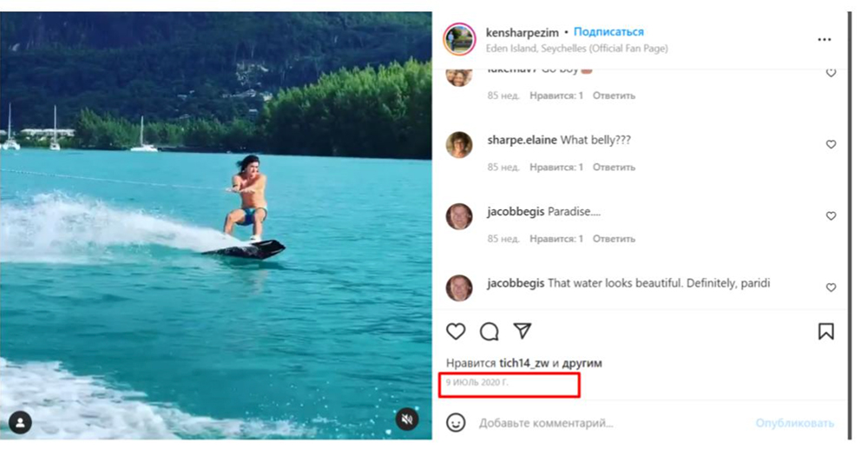View other likers via другим link
Screen dimensions: 868x456
pyautogui.click(x=582, y=363)
